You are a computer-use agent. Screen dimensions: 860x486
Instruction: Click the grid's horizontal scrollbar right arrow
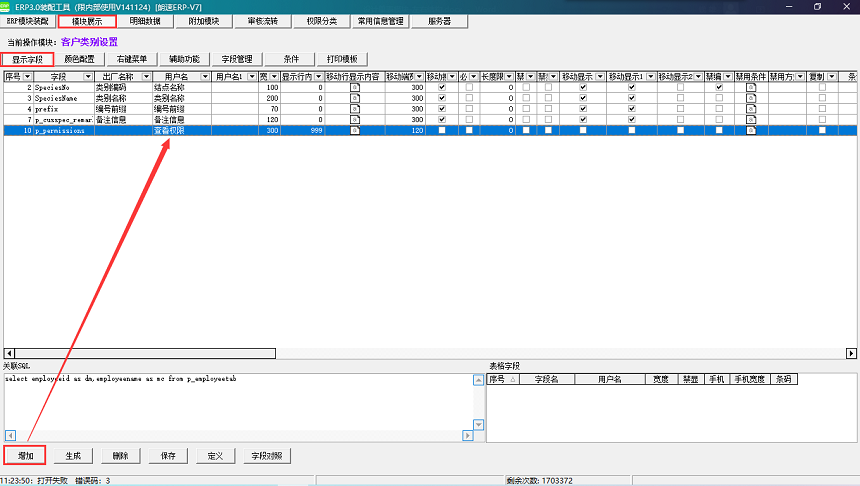pyautogui.click(x=852, y=353)
